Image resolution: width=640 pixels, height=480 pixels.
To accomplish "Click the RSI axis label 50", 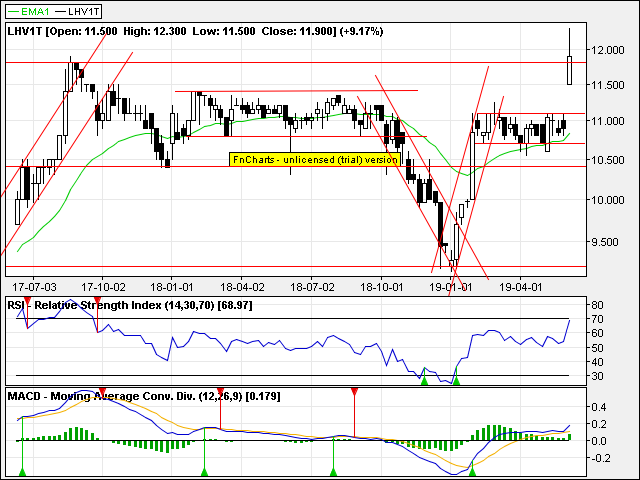I will point(597,348).
